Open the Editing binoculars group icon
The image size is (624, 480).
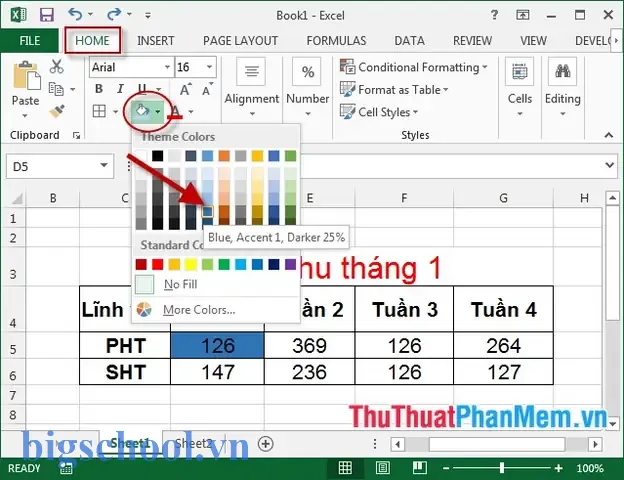(x=562, y=71)
